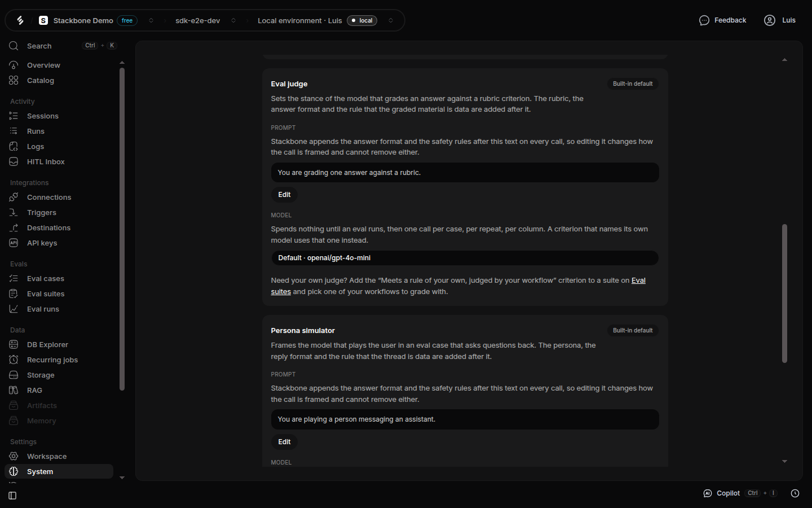Follow the Eval suites link
Viewport: 812px width, 508px height.
[x=638, y=281]
